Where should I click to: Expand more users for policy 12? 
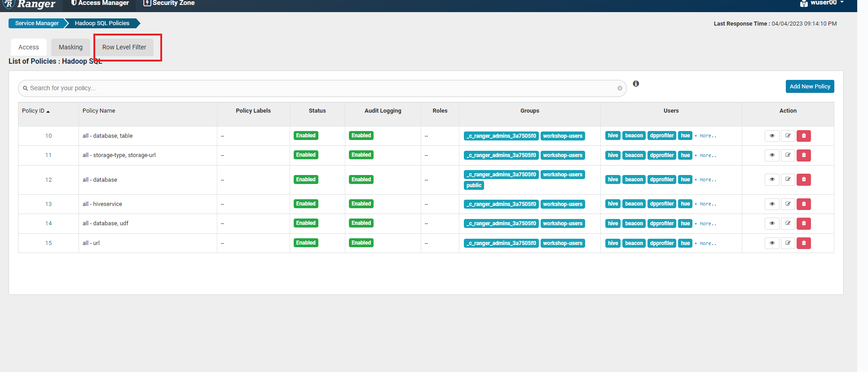click(705, 180)
